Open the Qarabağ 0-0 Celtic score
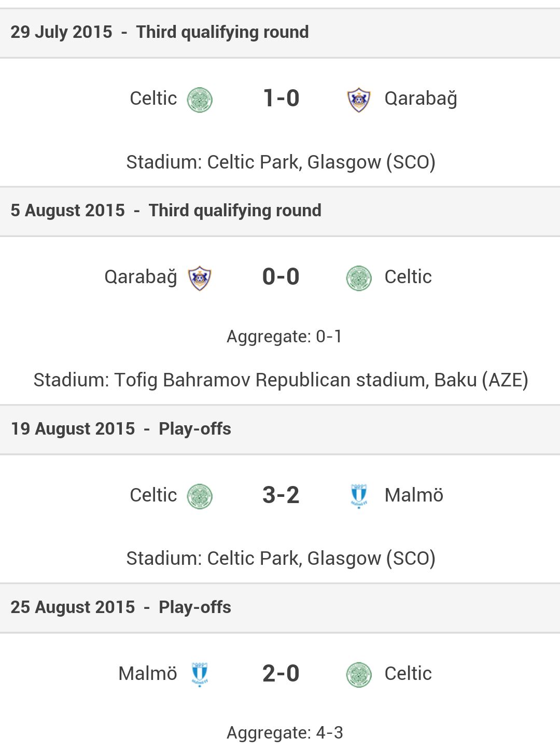This screenshot has width=560, height=751. tap(281, 277)
